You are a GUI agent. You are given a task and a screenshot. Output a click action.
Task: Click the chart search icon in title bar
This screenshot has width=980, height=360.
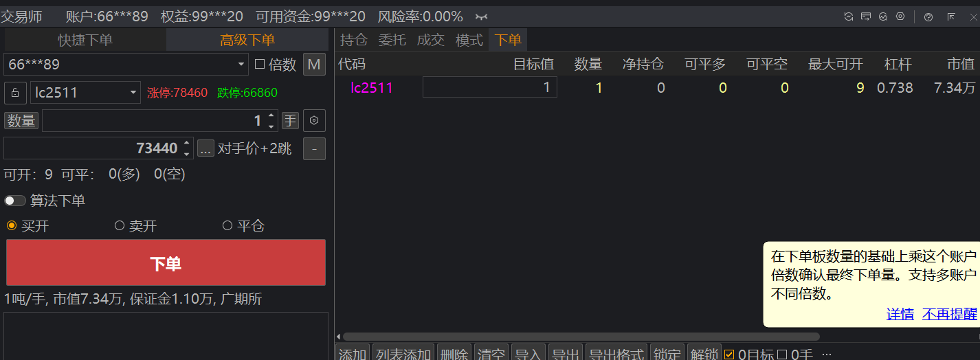(883, 16)
